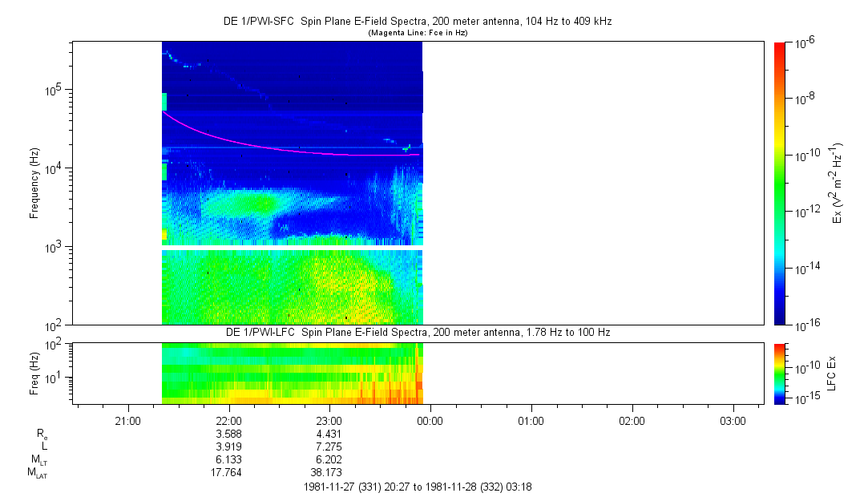Click the 03:00 time axis label

coord(733,421)
